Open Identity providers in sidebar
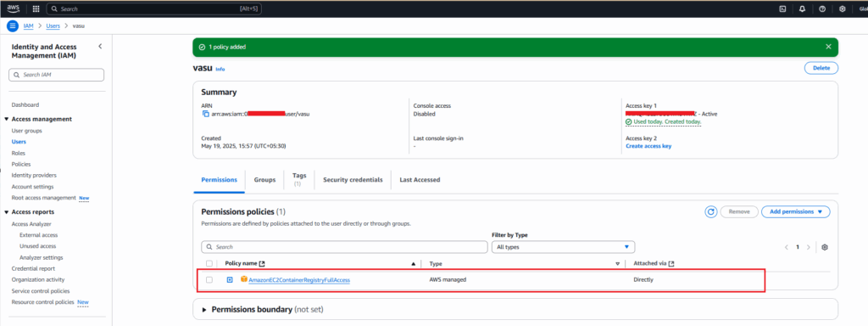Screen dimensions: 868x326 (34, 175)
